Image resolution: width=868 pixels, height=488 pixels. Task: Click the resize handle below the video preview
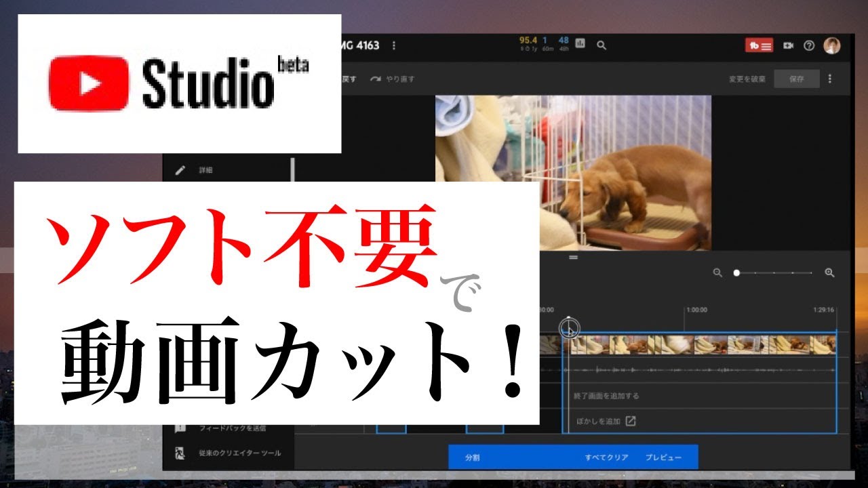573,257
